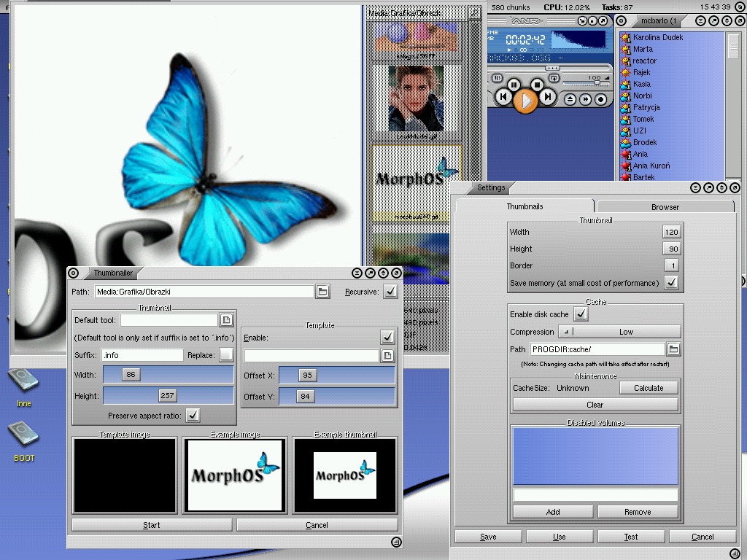Click the Save button in Settings
This screenshot has height=560, width=747.
[488, 537]
